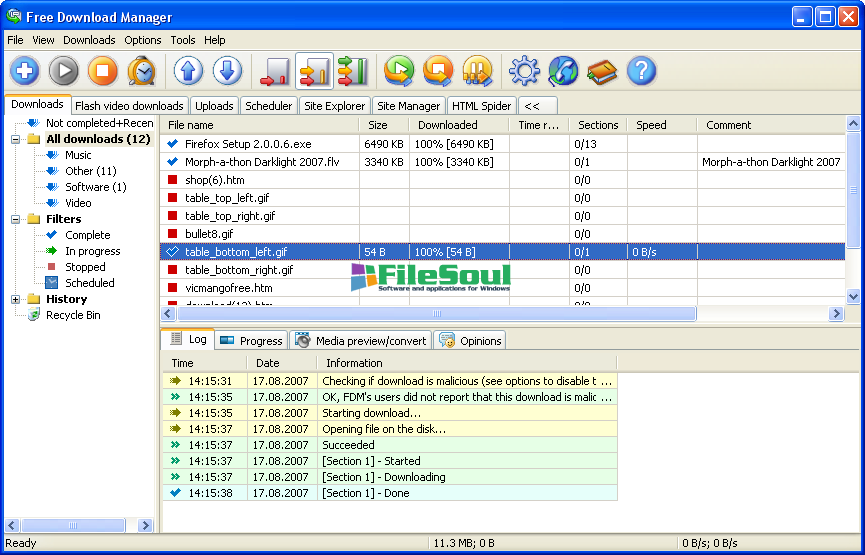Click the Add new download plus icon
This screenshot has height=555, width=865.
[25, 71]
